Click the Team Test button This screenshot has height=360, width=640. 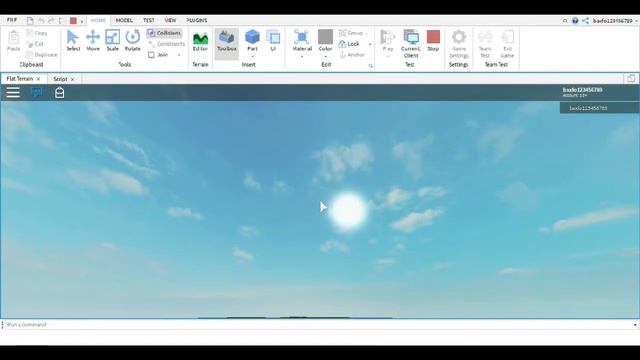tap(485, 44)
